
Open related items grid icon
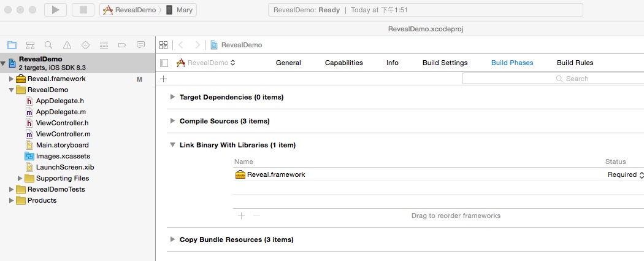tap(164, 45)
